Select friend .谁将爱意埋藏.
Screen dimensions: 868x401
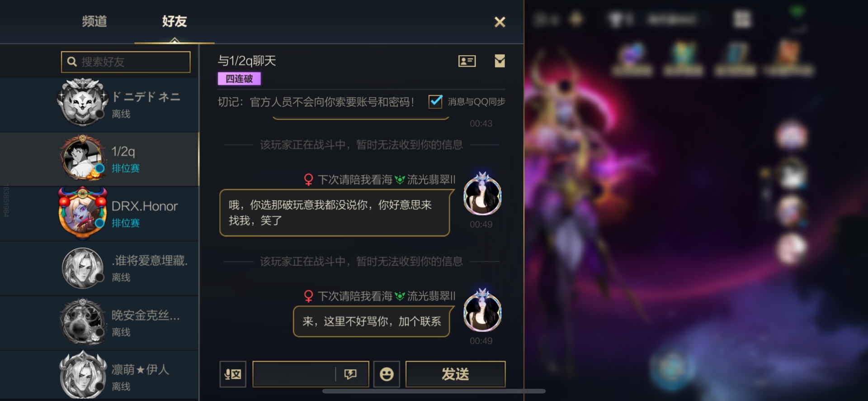tap(99, 268)
